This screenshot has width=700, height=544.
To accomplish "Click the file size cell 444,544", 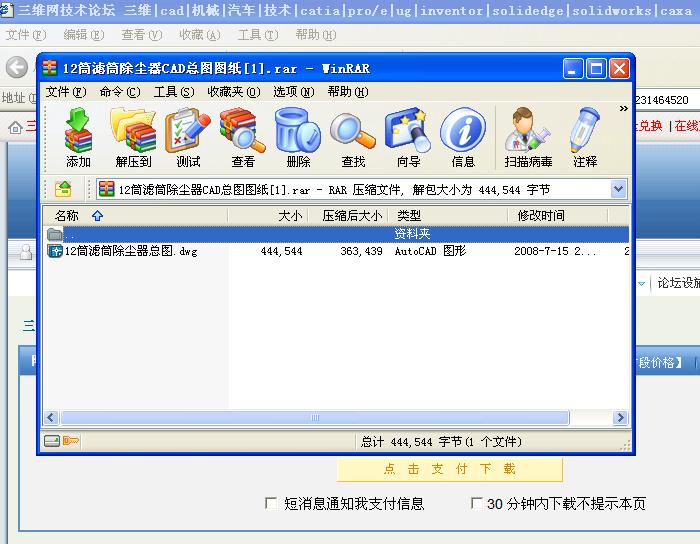I will tap(281, 251).
